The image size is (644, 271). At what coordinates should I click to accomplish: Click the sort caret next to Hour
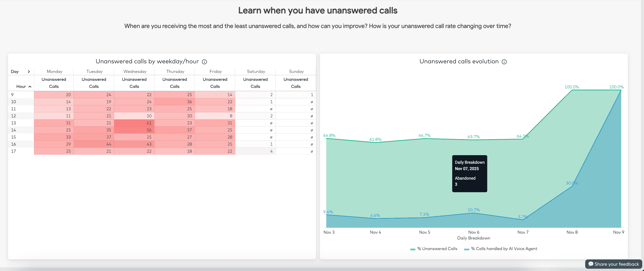click(x=30, y=86)
